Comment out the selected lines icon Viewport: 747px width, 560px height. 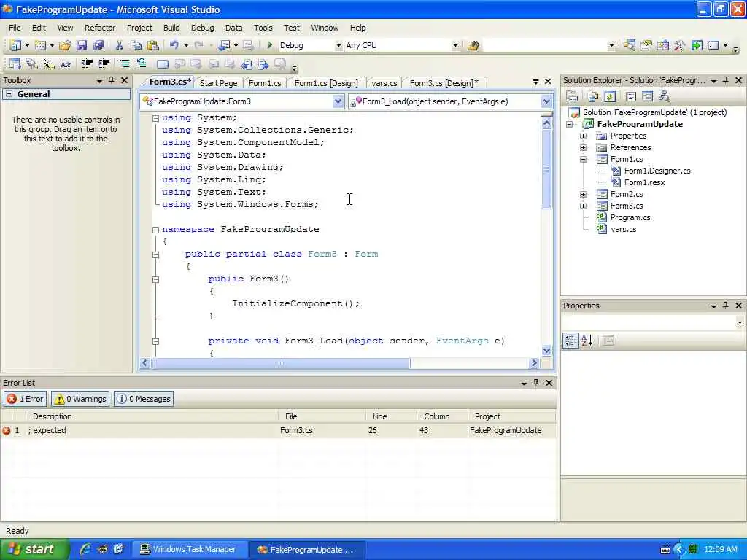(x=124, y=64)
